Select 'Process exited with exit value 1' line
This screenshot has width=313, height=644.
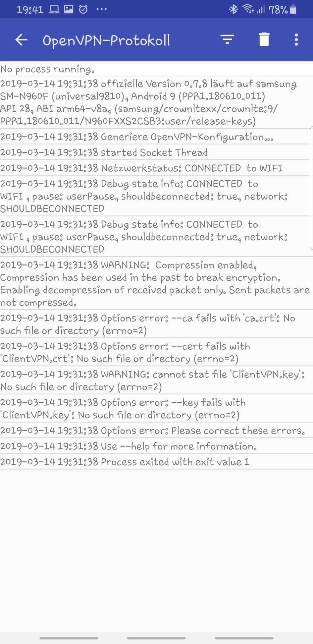coord(156,462)
